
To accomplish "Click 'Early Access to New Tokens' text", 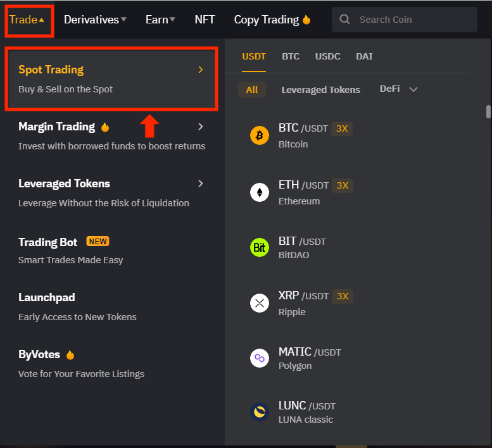I will 77,317.
